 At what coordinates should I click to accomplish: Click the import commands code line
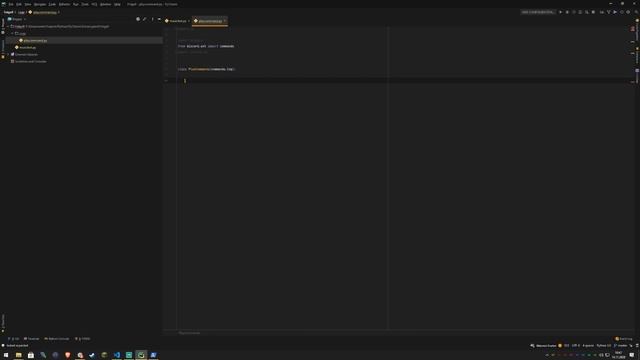[206, 46]
